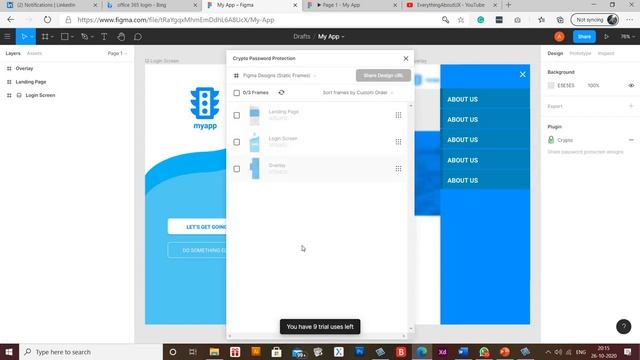Click the blue Share button

click(x=584, y=37)
